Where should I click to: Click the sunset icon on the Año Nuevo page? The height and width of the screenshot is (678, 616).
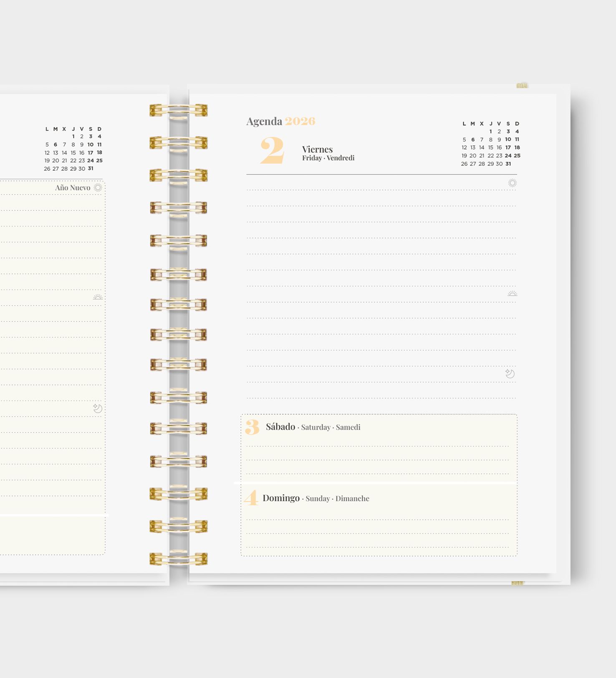(x=98, y=297)
